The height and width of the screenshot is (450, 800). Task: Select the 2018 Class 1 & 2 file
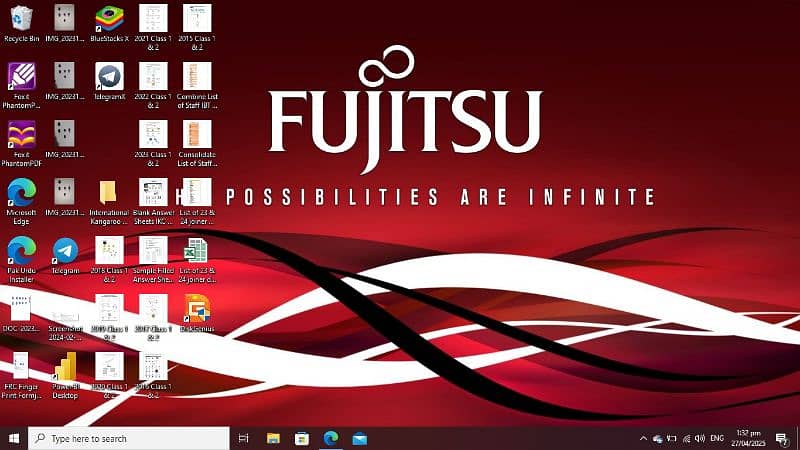(x=109, y=260)
